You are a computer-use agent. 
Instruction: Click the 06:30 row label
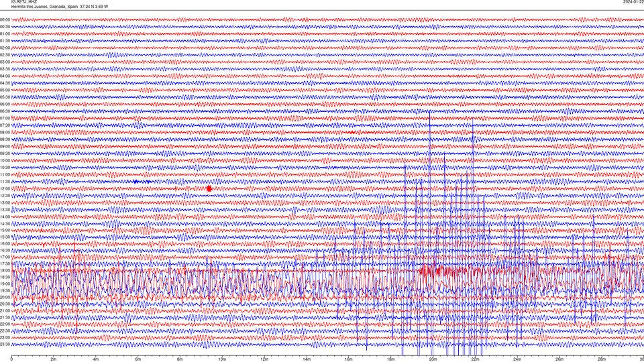5,111
